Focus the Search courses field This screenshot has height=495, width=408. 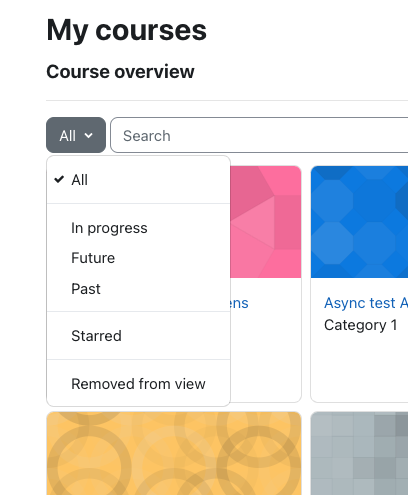259,135
